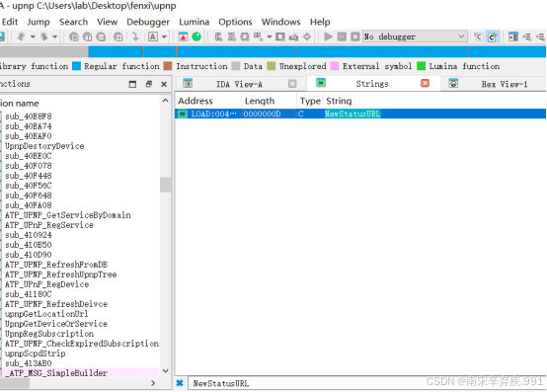Viewport: 547px width, 392px height.
Task: Select function ATP_UPNP_RefreshUpnpTree
Action: tap(60, 274)
